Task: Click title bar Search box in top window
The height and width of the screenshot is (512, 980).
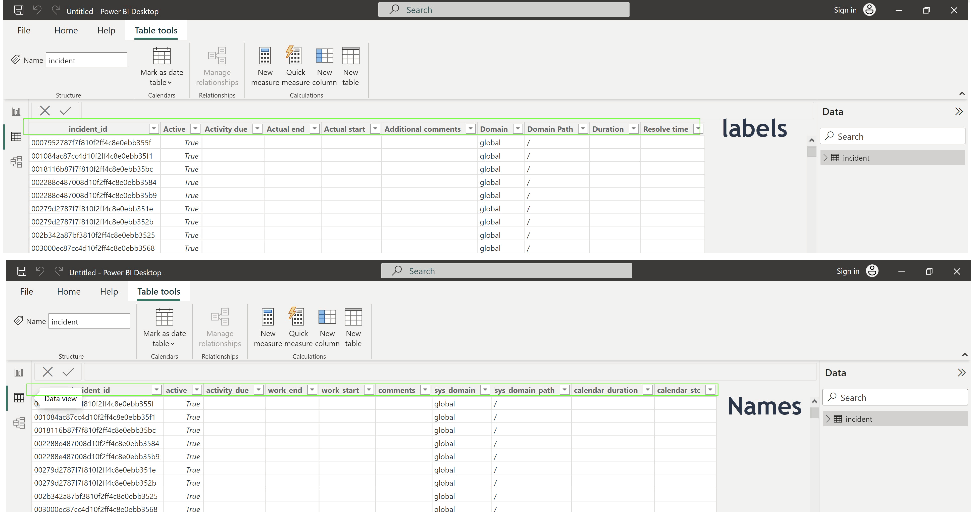Action: point(503,10)
